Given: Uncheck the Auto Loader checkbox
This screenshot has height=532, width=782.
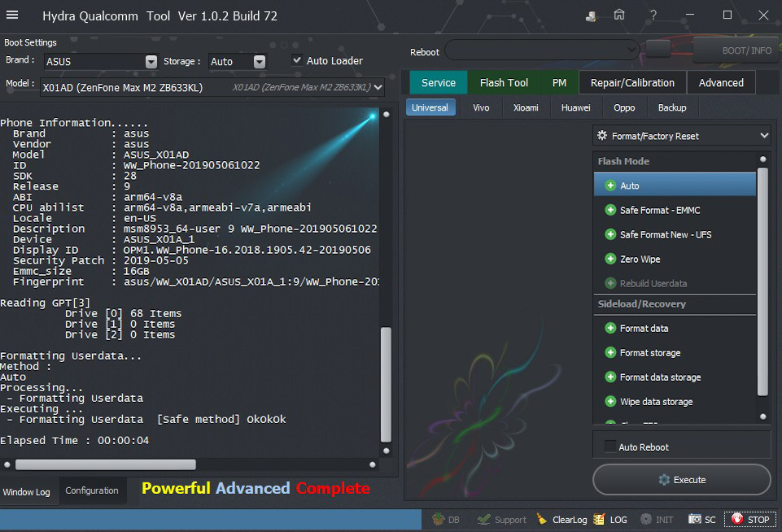Looking at the screenshot, I should point(297,61).
